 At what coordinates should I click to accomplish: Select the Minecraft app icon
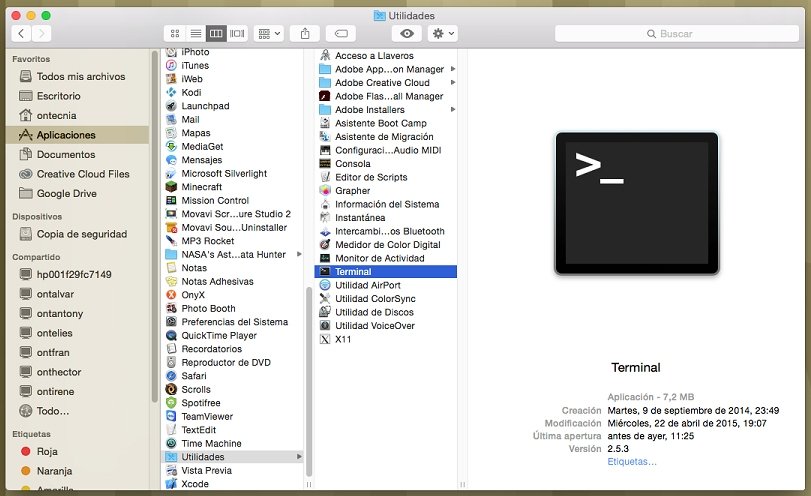point(171,187)
